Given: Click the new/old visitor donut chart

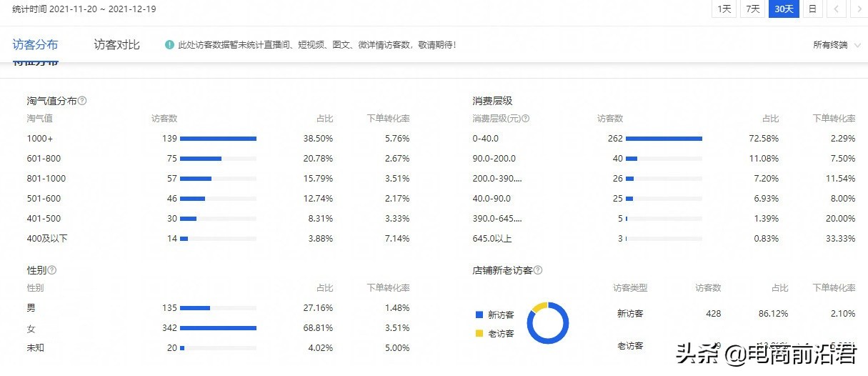Looking at the screenshot, I should 548,323.
